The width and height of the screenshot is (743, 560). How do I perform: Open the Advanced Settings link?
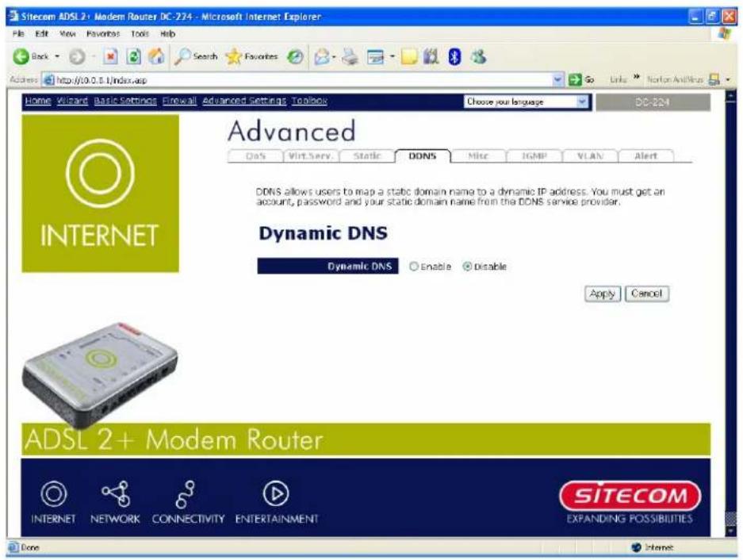pos(244,101)
